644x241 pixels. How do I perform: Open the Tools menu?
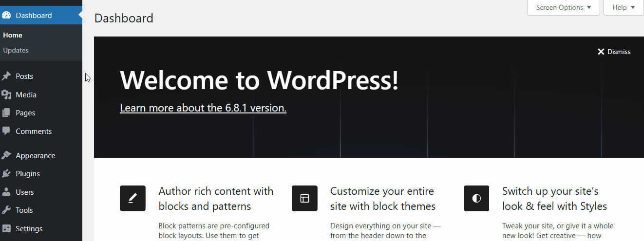[x=41, y=210]
